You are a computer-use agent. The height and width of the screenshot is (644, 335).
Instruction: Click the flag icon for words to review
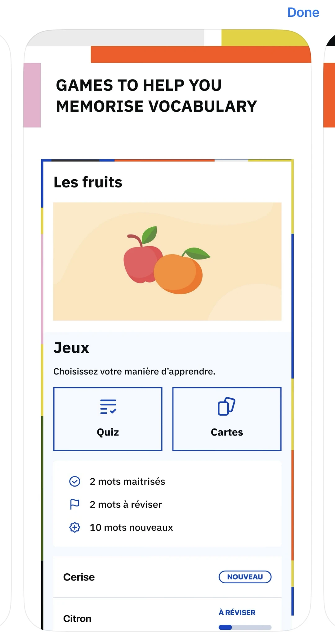click(x=74, y=504)
